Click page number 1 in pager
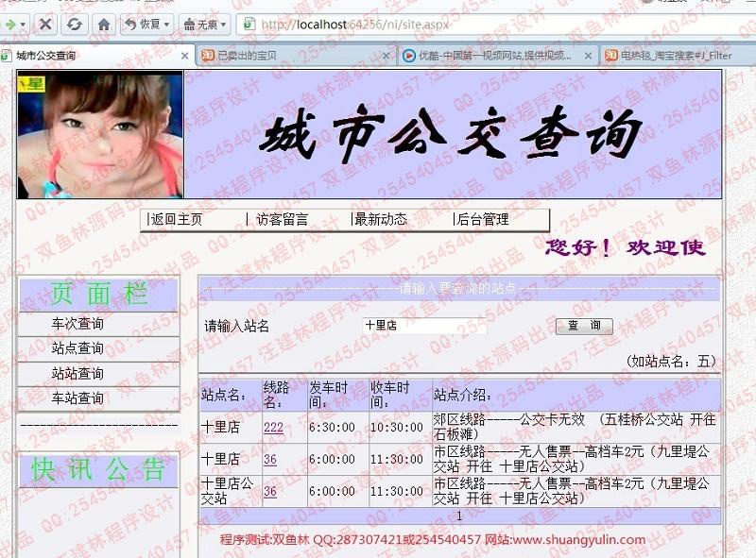The image size is (756, 558). (459, 516)
